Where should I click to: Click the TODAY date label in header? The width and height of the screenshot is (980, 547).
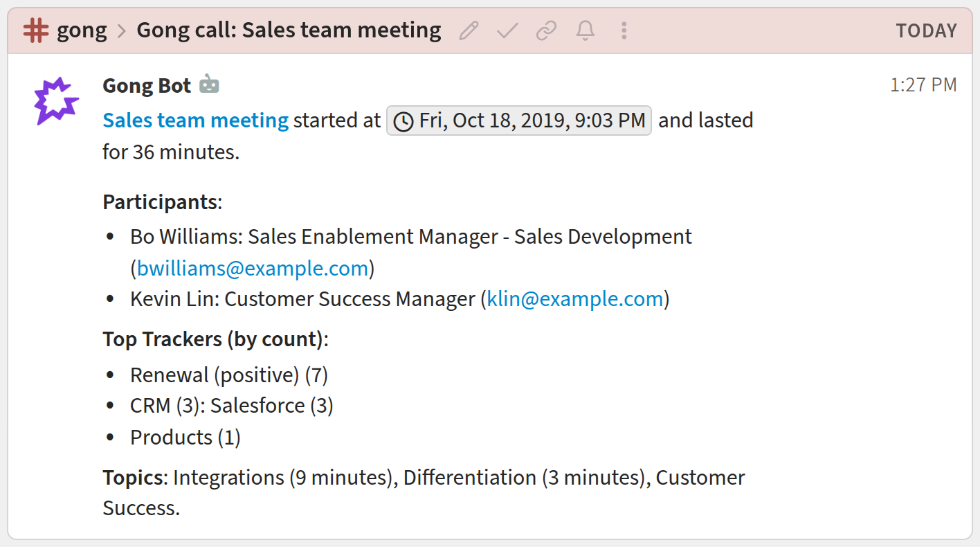point(926,31)
